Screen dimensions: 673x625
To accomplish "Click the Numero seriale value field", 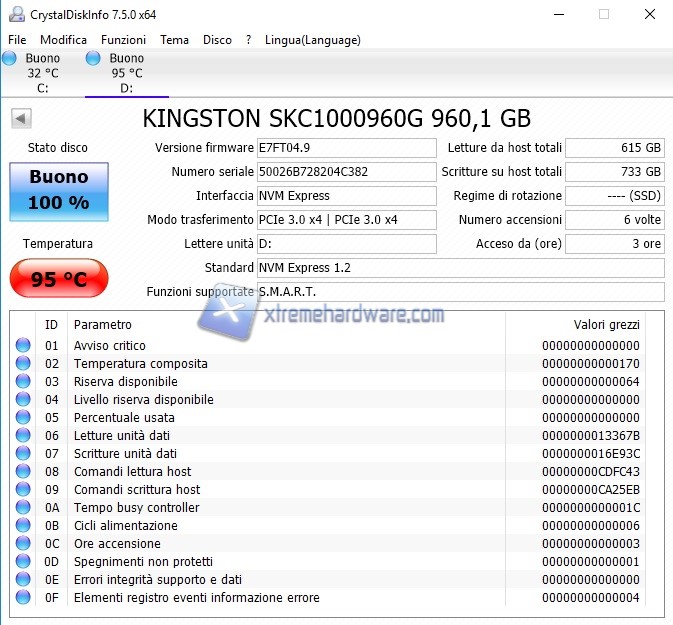I will pyautogui.click(x=347, y=172).
